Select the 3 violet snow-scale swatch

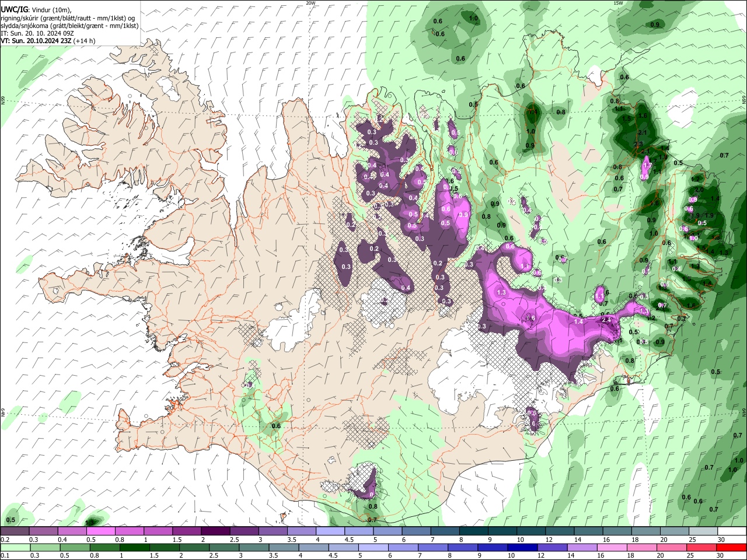pyautogui.click(x=273, y=531)
